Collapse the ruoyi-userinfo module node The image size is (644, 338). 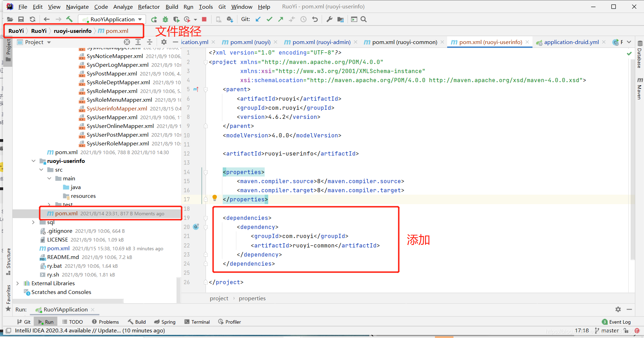(x=34, y=161)
